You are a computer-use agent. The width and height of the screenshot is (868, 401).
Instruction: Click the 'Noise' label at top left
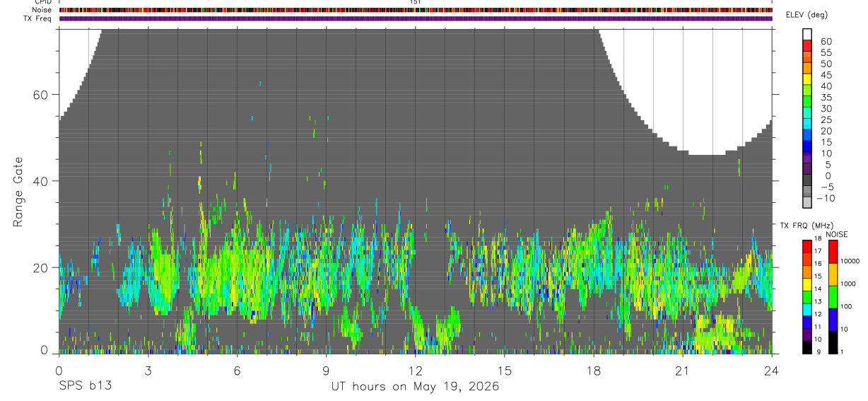pos(42,11)
